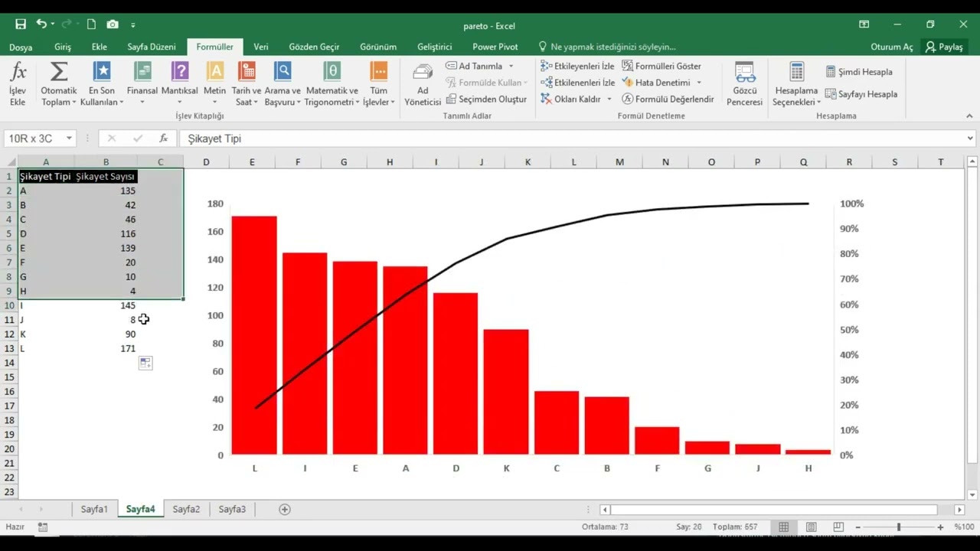This screenshot has width=980, height=551.
Task: Open the Gözcü Penceresi watch window
Action: tap(745, 83)
